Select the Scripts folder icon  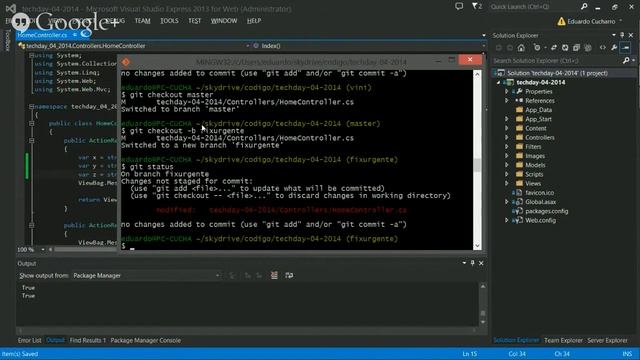[519, 174]
